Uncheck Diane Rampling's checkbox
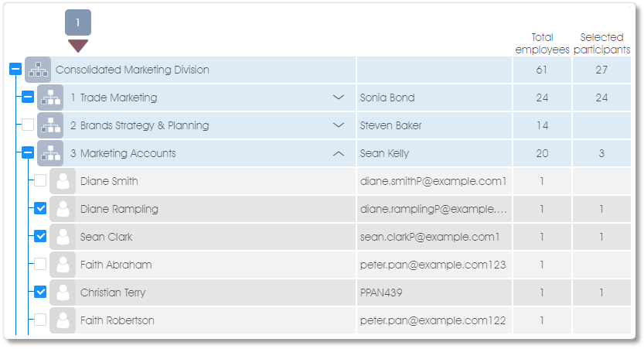Viewport: 644px width, 349px height. tap(40, 208)
